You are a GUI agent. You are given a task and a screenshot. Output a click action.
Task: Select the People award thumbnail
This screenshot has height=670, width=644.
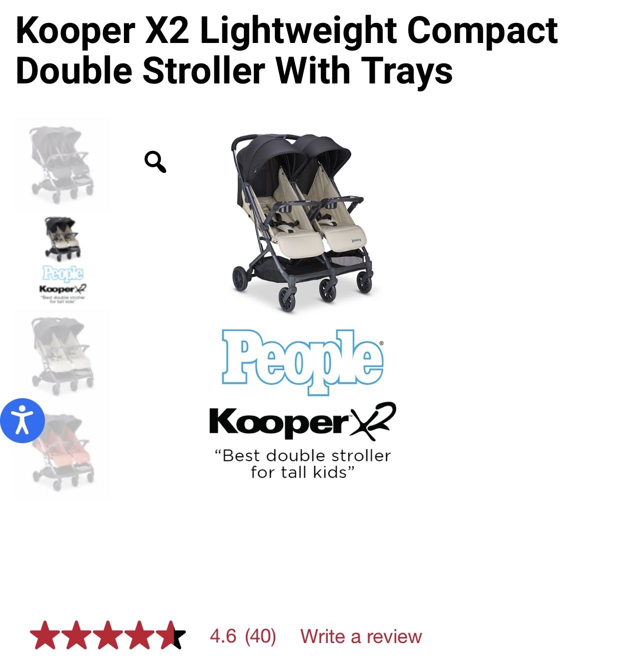(x=62, y=260)
